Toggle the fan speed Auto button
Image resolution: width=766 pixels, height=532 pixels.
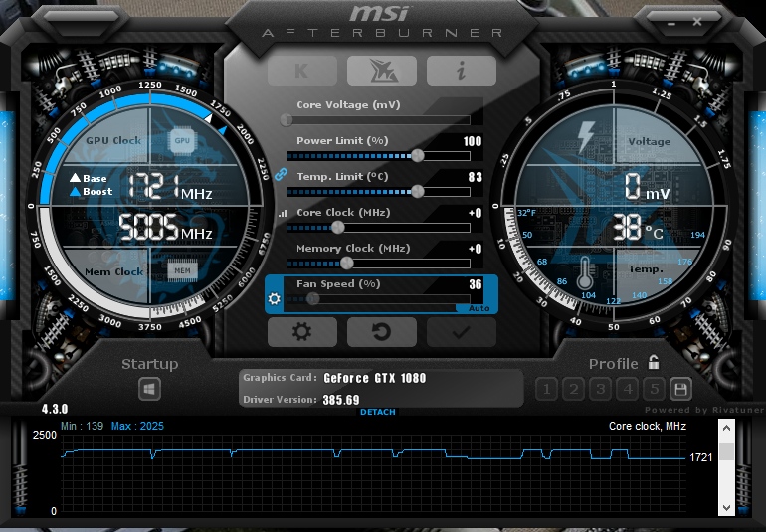pyautogui.click(x=479, y=308)
